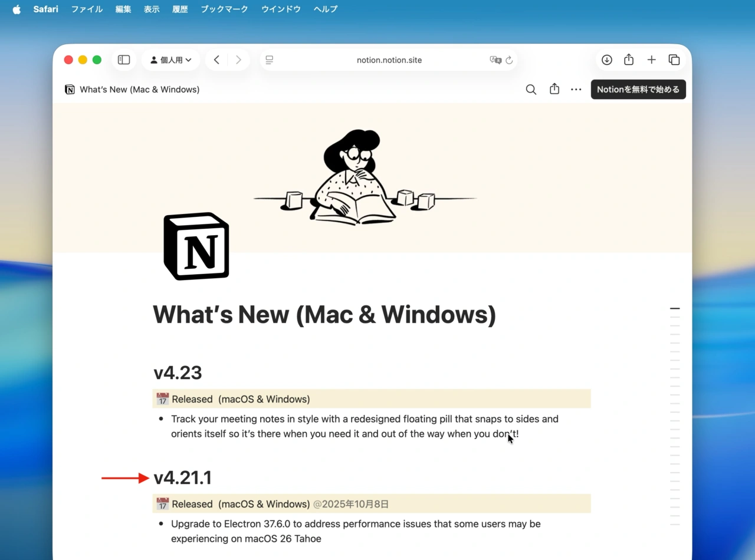
Task: Go back using the navigation arrow
Action: (216, 60)
